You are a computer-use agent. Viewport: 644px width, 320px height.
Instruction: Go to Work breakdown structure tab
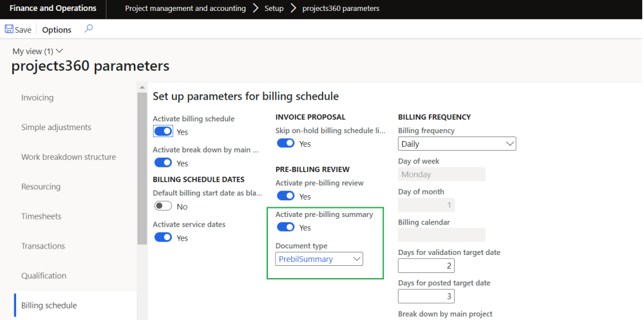tap(68, 157)
